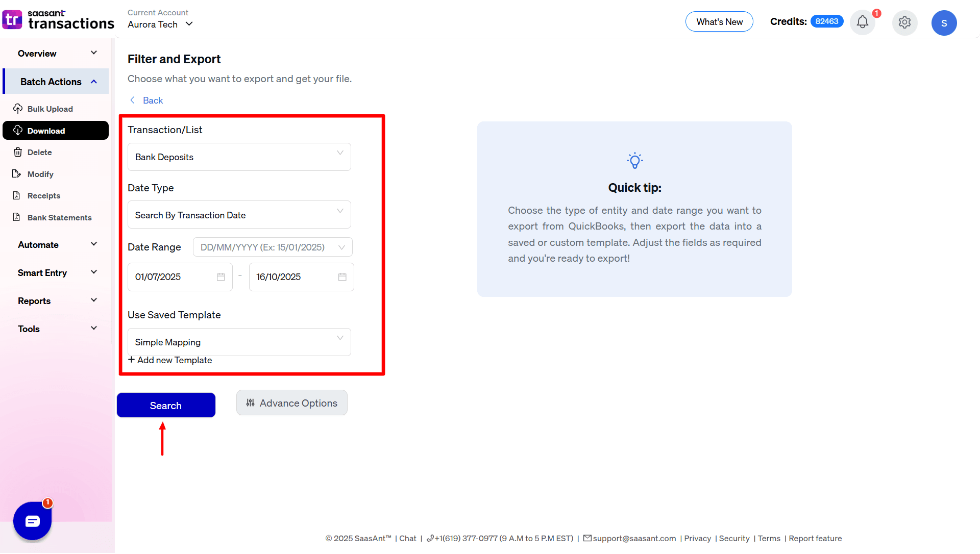Select Bank Statements in the sidebar

59,217
